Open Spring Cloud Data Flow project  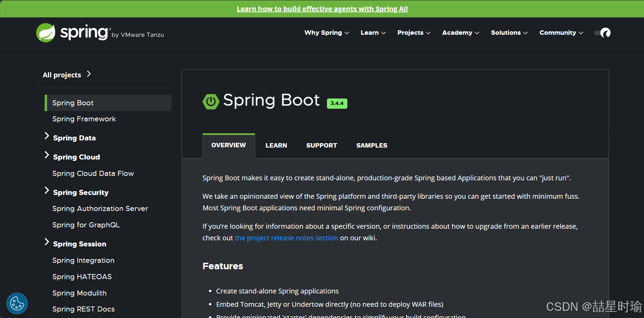[x=93, y=173]
